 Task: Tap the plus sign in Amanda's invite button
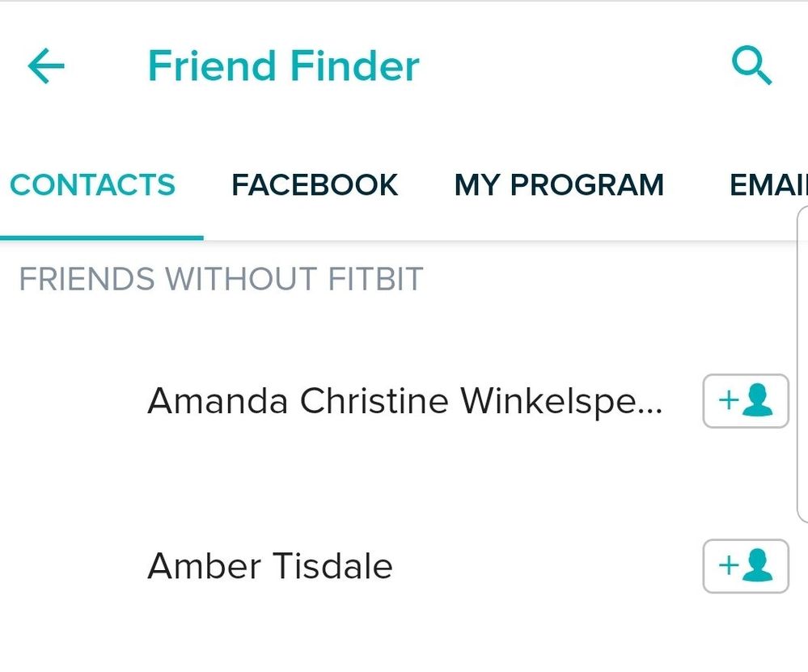pyautogui.click(x=729, y=400)
